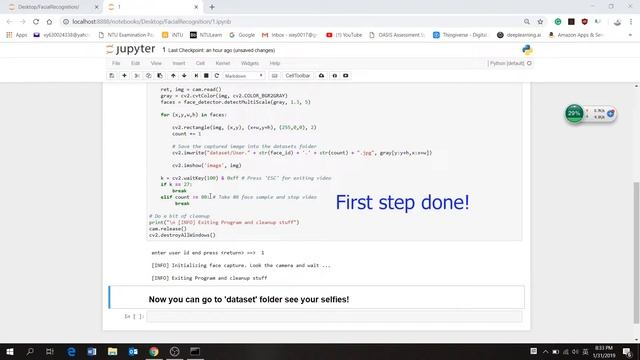Copy the selected cell using the toolbar icon

coord(148,76)
